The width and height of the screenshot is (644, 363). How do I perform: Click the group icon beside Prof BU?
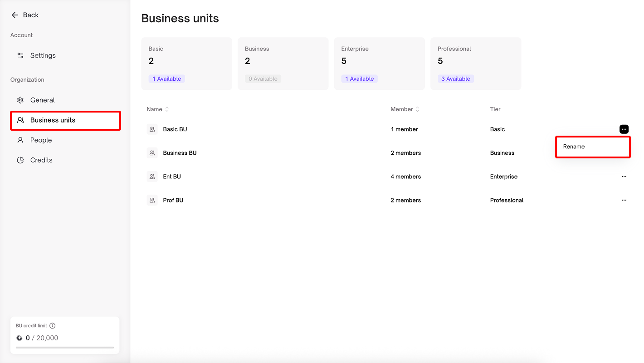(x=152, y=200)
